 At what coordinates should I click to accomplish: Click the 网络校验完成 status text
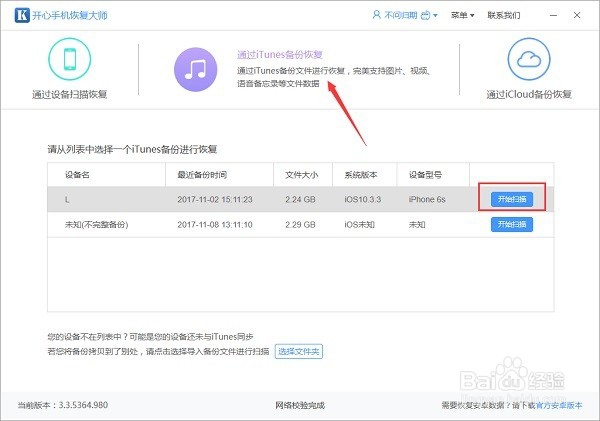pos(300,405)
